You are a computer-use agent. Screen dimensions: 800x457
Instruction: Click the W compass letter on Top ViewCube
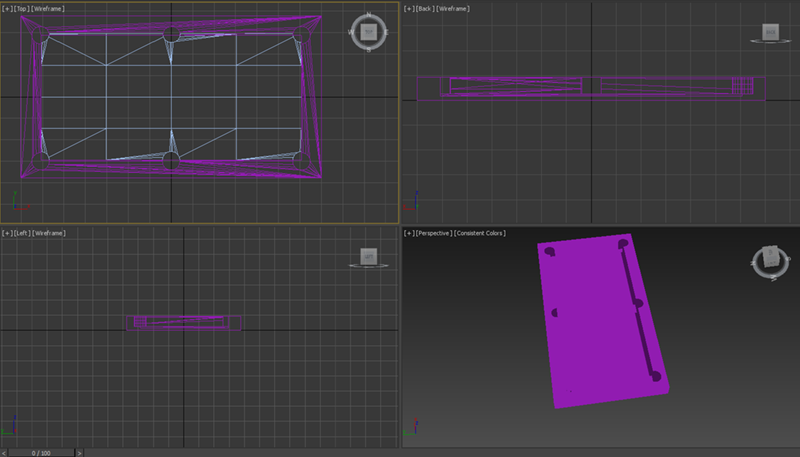coord(352,33)
